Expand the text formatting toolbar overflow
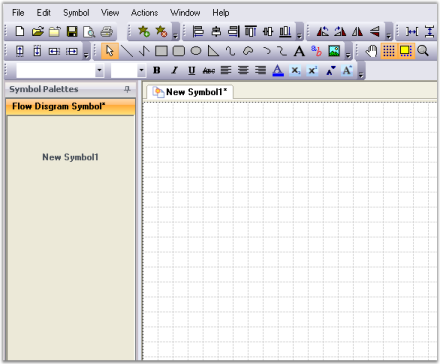The width and height of the screenshot is (440, 364). coord(361,71)
